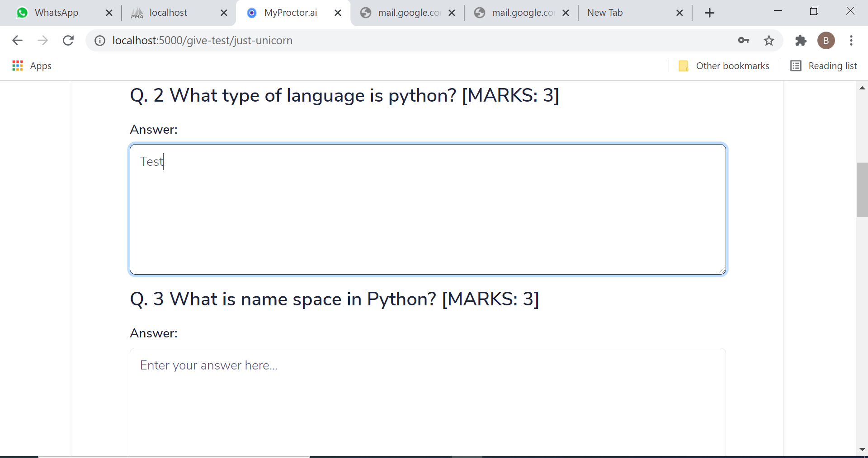This screenshot has height=458, width=868.
Task: Open Other bookmarks folder
Action: coord(724,66)
